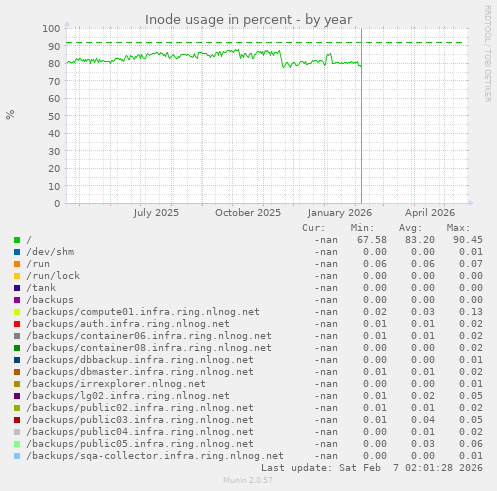Click the orange /run legend swatch
This screenshot has height=491, width=497.
17,264
